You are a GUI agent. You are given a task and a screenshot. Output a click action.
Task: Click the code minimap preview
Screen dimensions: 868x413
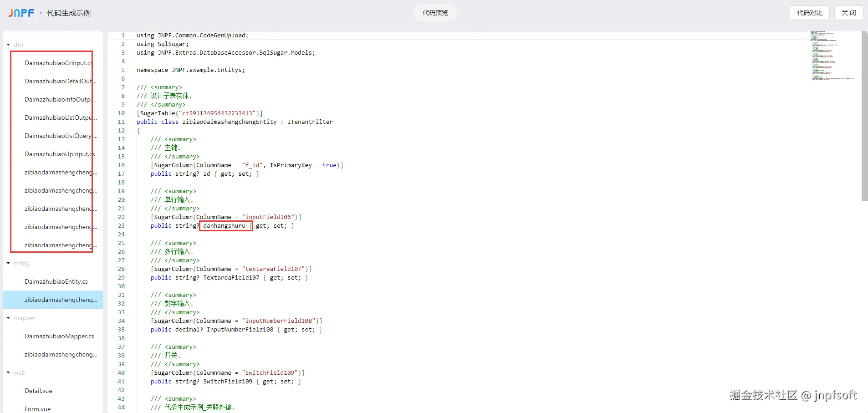(832, 56)
